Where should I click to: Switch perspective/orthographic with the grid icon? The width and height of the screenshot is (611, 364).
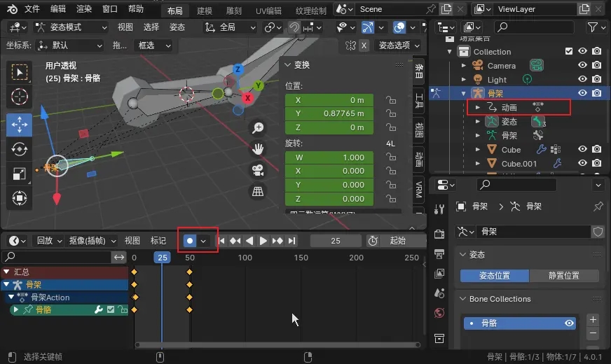pos(258,191)
